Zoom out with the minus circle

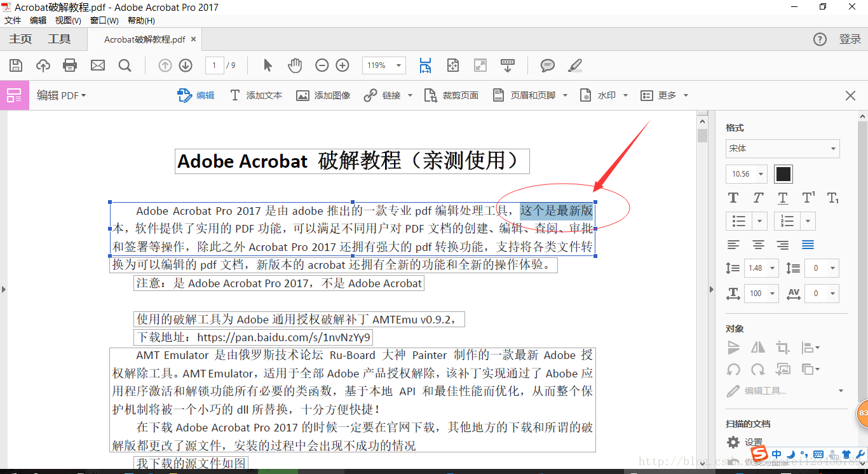click(x=322, y=65)
